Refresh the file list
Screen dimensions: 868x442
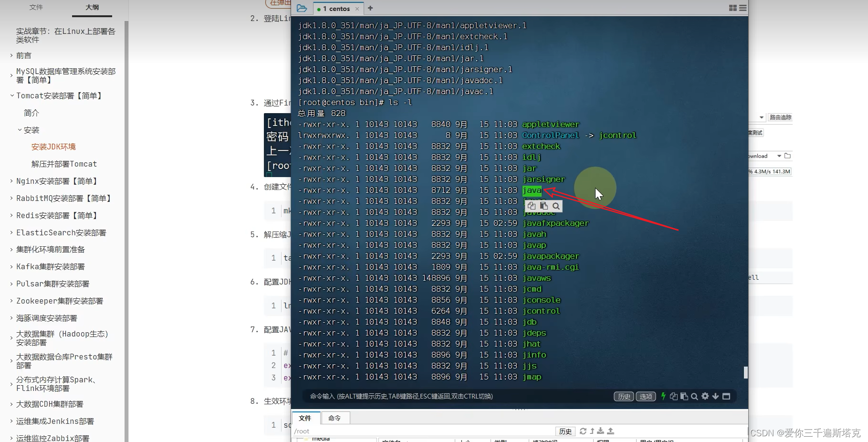click(x=583, y=431)
